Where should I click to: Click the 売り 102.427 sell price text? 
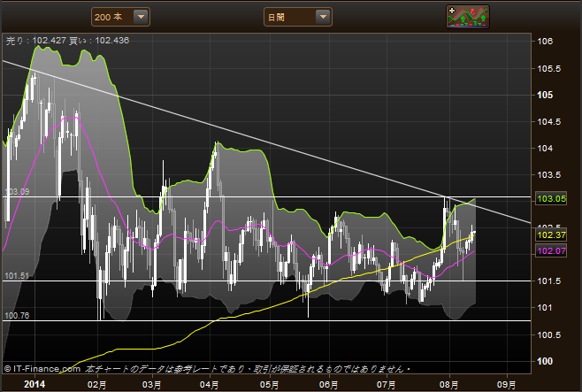tap(36, 41)
